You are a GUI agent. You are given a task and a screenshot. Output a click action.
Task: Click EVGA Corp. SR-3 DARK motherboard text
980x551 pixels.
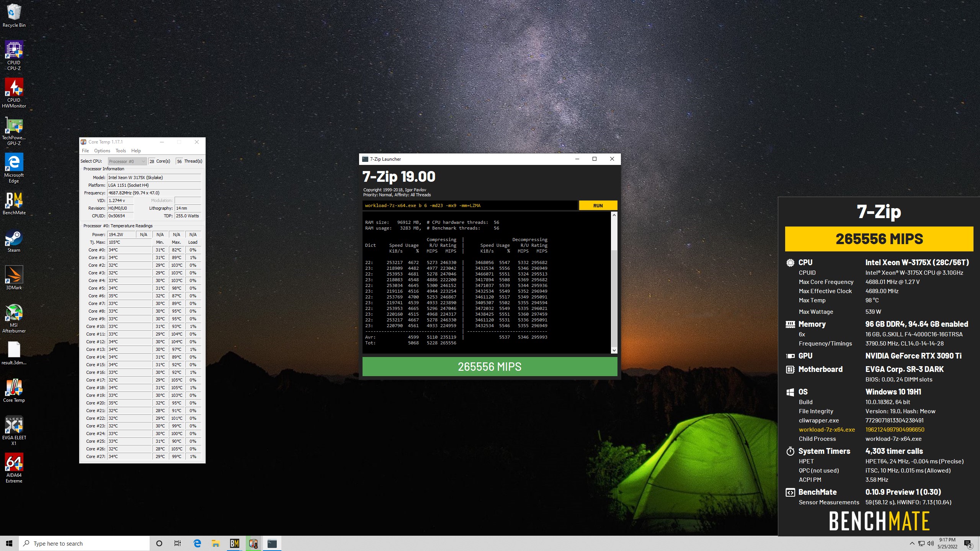click(x=904, y=369)
